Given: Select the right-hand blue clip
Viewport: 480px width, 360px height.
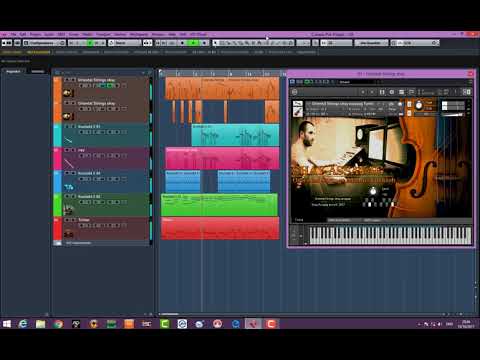Looking at the screenshot, I should coord(244,181).
